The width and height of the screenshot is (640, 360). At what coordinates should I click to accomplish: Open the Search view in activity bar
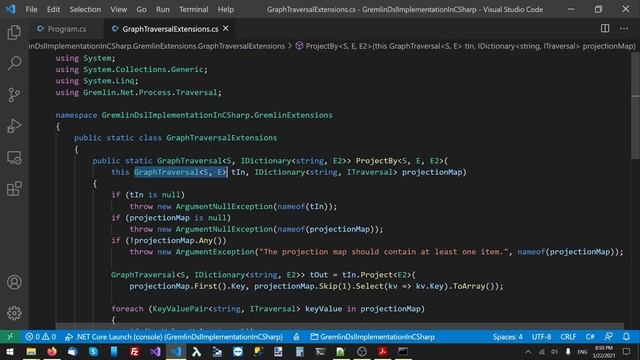click(14, 63)
